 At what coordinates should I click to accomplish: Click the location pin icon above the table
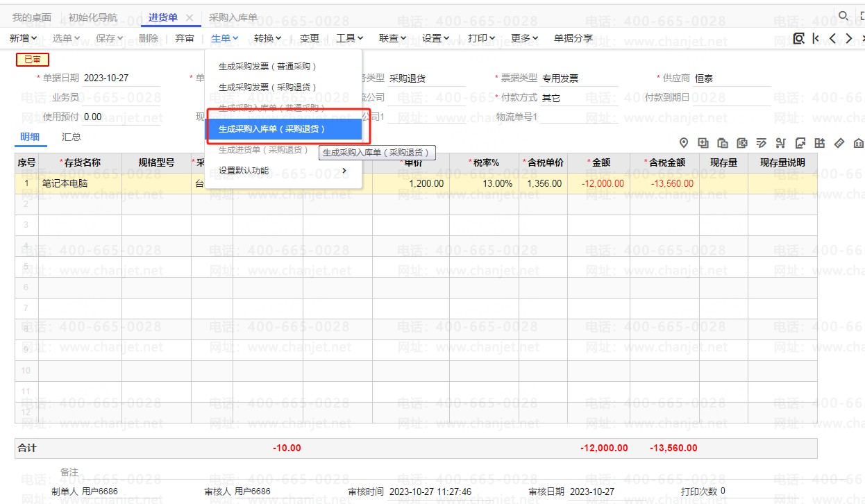pyautogui.click(x=684, y=143)
